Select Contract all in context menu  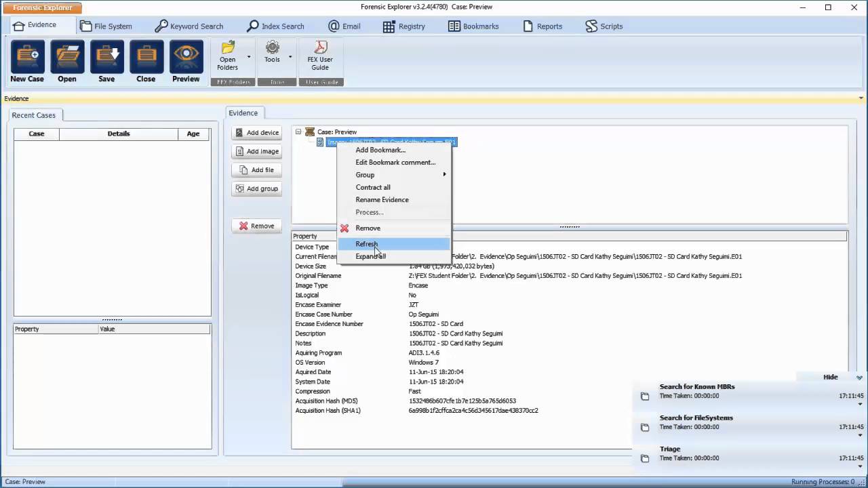coord(395,188)
